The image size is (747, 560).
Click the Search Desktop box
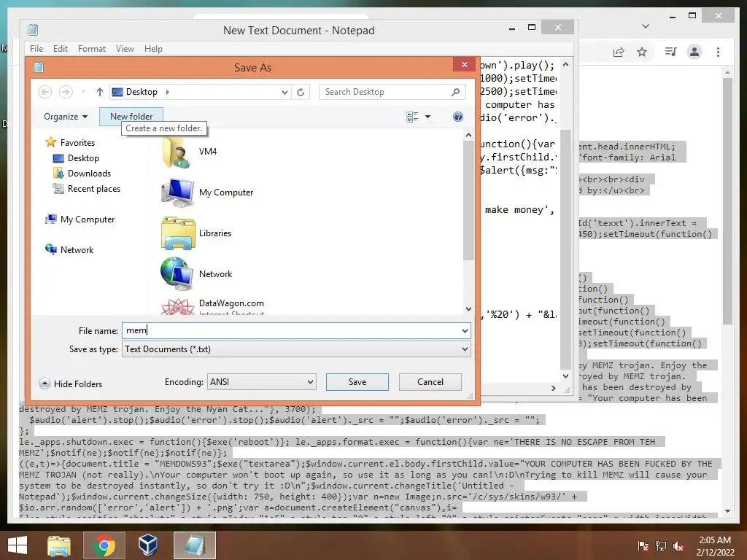392,92
